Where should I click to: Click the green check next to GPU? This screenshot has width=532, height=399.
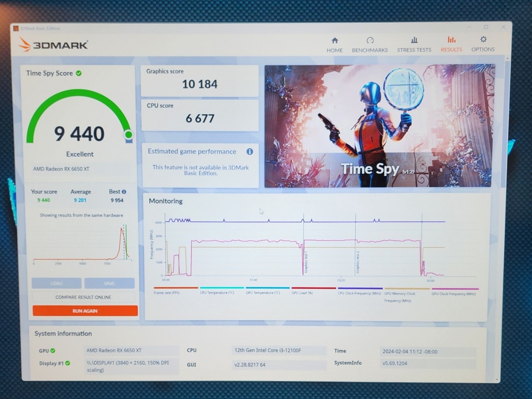click(53, 351)
